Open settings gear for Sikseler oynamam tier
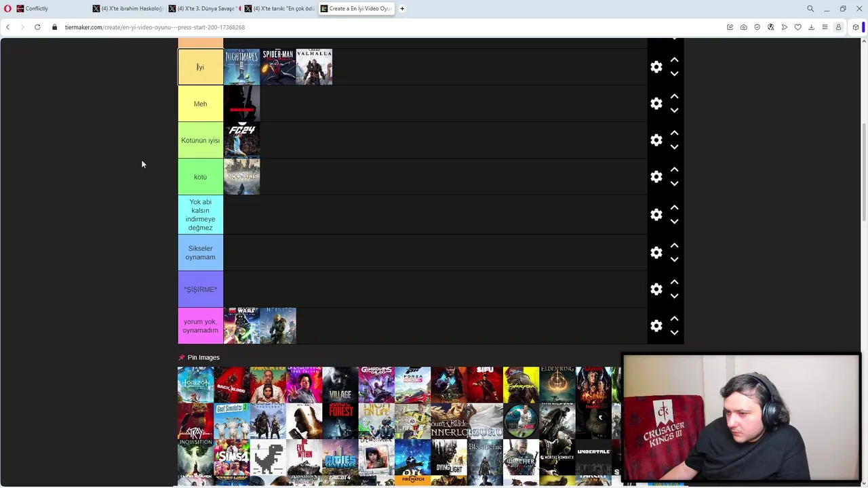The image size is (868, 488). click(656, 253)
